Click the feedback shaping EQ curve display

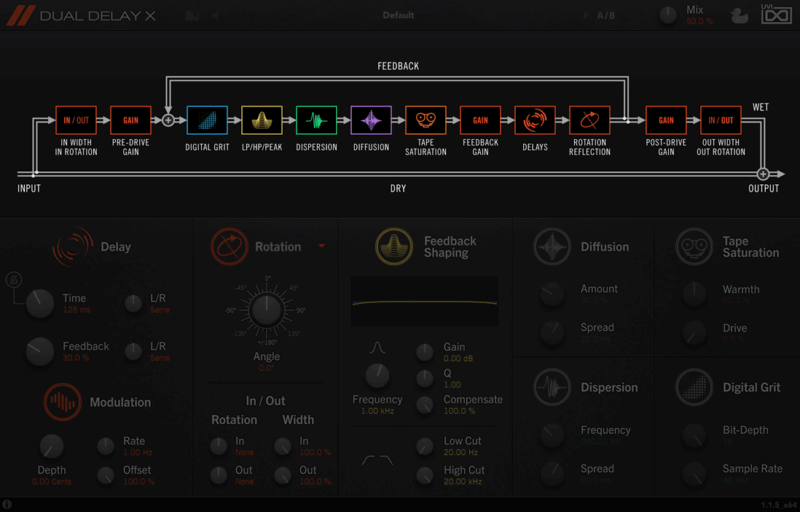tap(424, 302)
